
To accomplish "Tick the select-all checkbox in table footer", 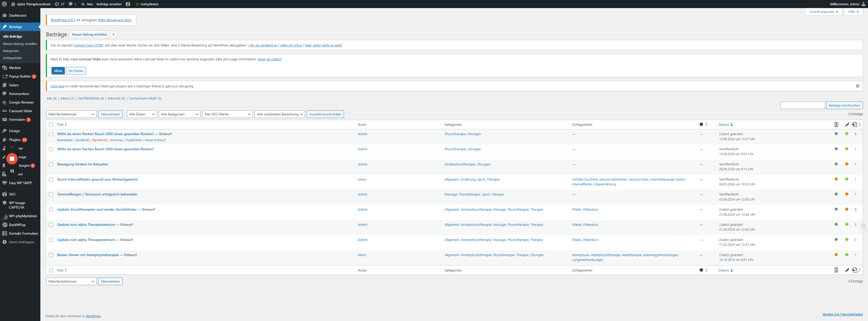I will pyautogui.click(x=51, y=270).
